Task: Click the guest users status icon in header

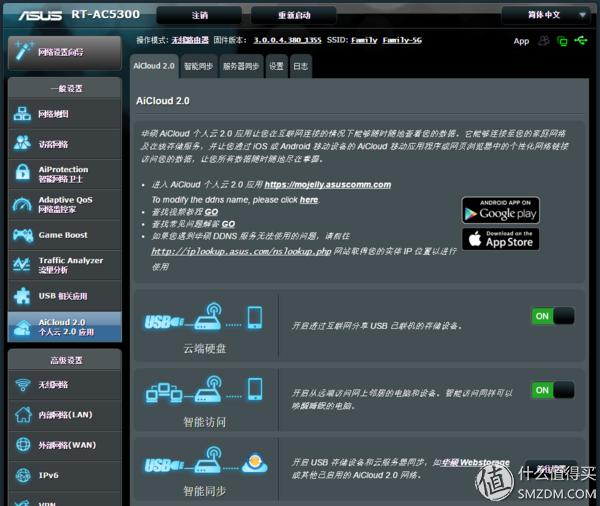Action: tap(544, 41)
